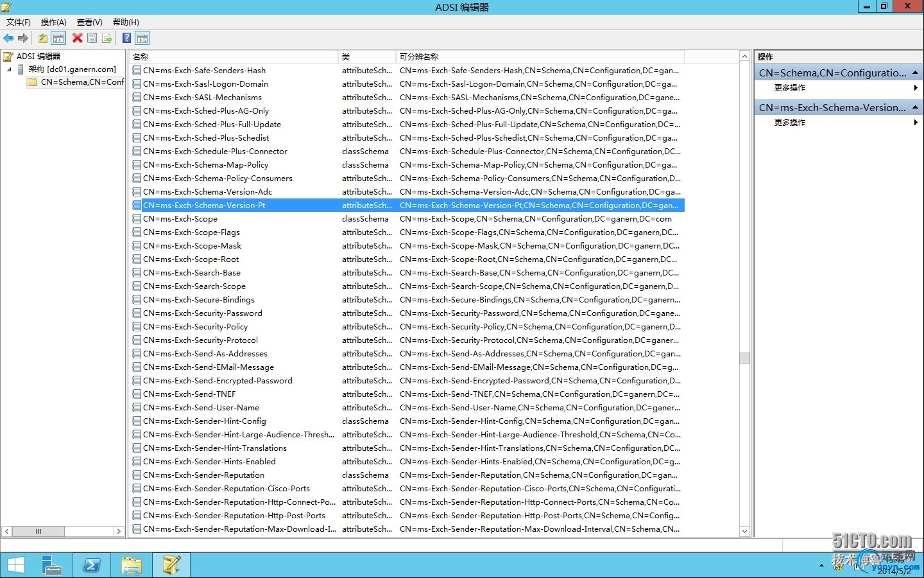Click tree pane horizontal scrollbar left arrow
Viewport: 924px width, 578px height.
[7, 531]
